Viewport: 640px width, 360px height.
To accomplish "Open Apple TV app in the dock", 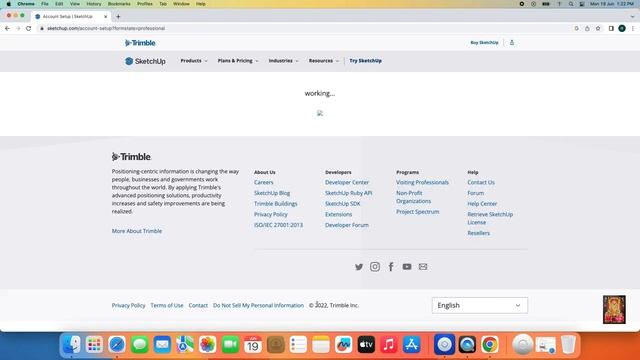I will pyautogui.click(x=366, y=344).
